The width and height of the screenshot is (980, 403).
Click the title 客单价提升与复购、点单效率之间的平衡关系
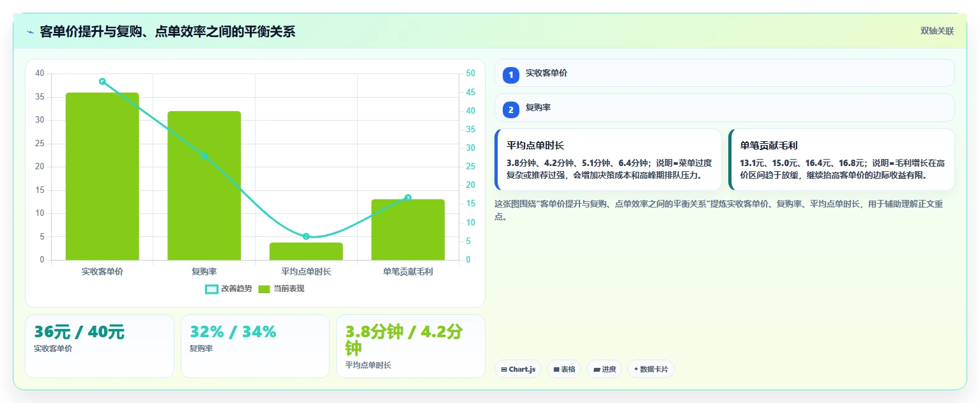coord(167,32)
